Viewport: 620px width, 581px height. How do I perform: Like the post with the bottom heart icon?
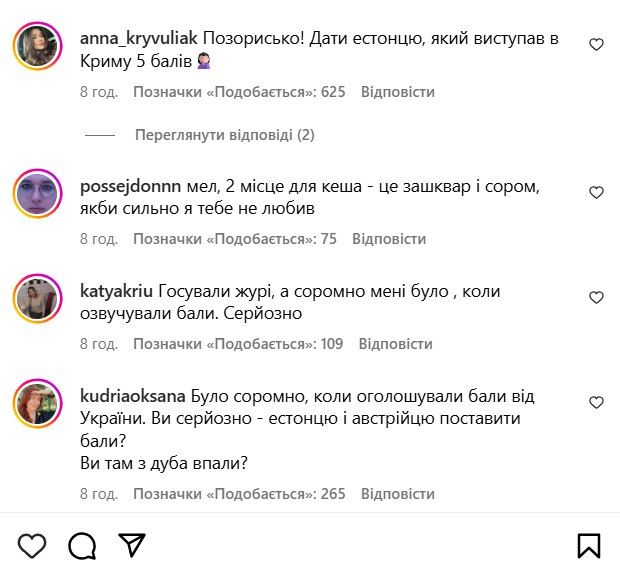(x=32, y=545)
